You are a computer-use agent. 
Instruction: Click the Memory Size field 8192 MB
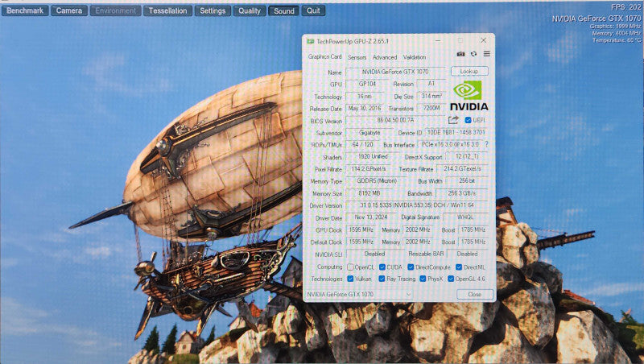(x=369, y=193)
